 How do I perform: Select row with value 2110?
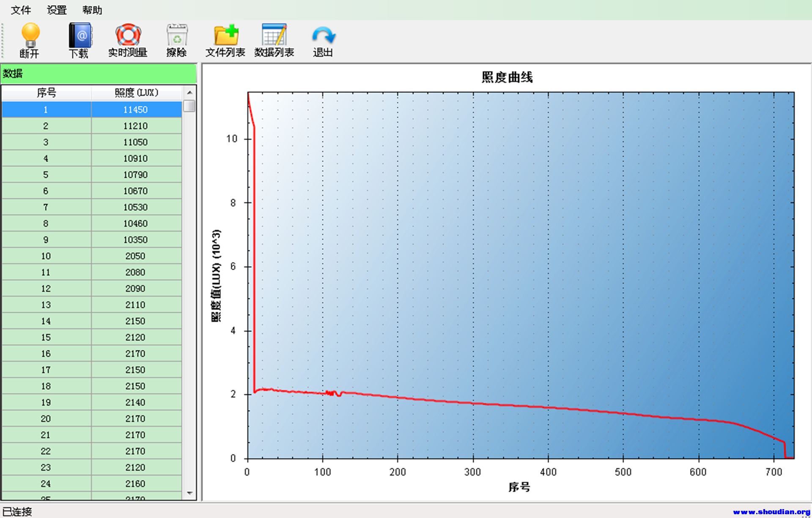point(92,305)
